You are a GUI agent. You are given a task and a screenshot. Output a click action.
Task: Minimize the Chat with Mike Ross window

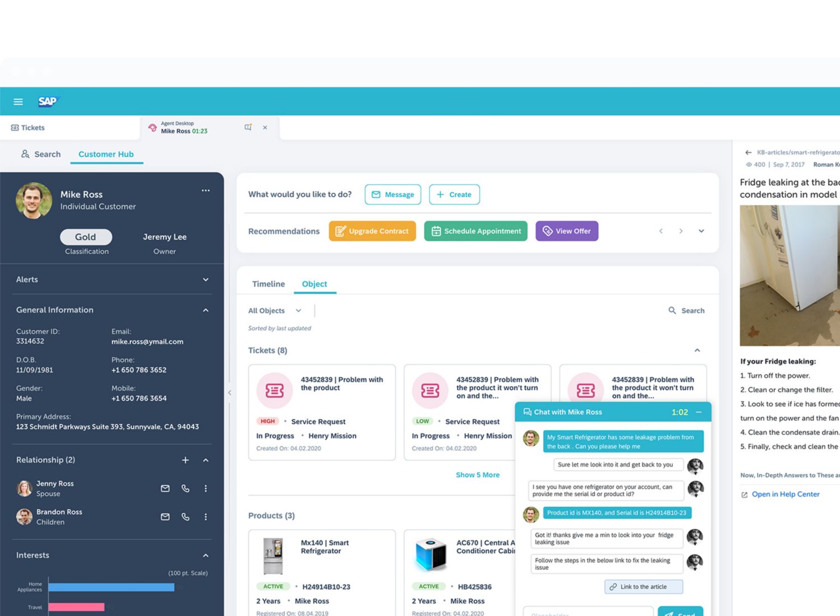tap(699, 412)
